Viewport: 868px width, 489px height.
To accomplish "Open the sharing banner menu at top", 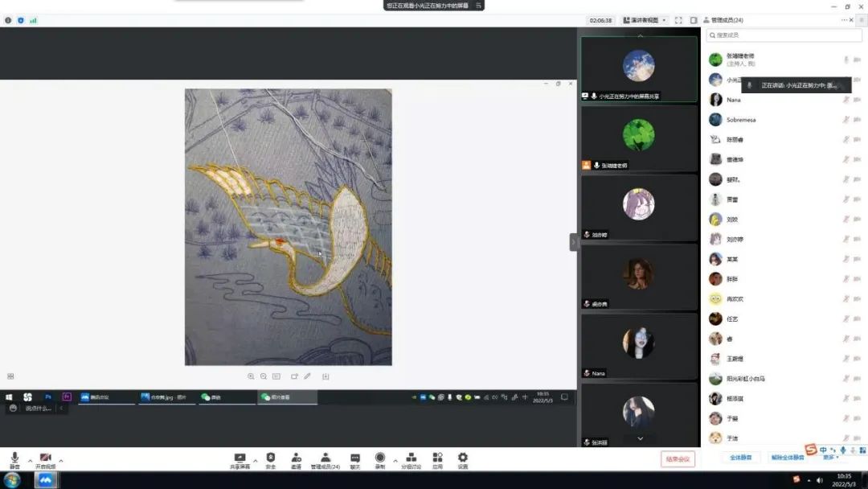I will tap(478, 6).
